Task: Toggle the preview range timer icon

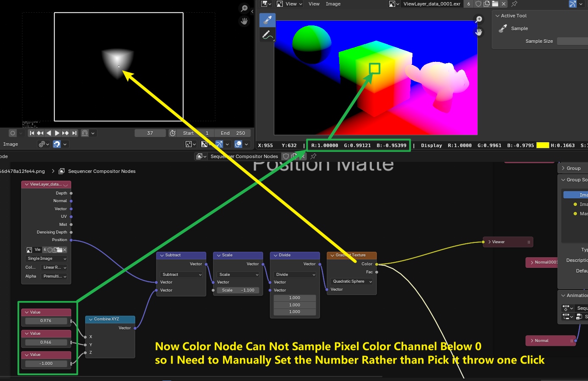Action: 173,133
